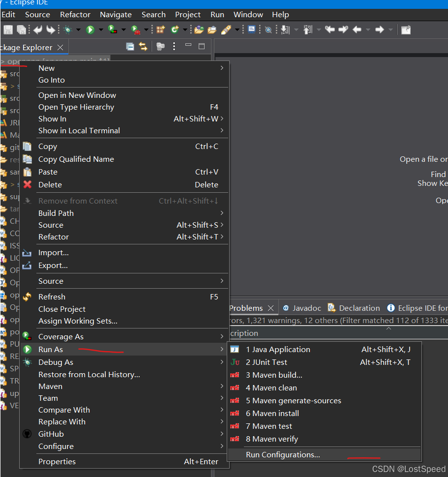Open Package Explorer View Menu (three dots)

(174, 46)
